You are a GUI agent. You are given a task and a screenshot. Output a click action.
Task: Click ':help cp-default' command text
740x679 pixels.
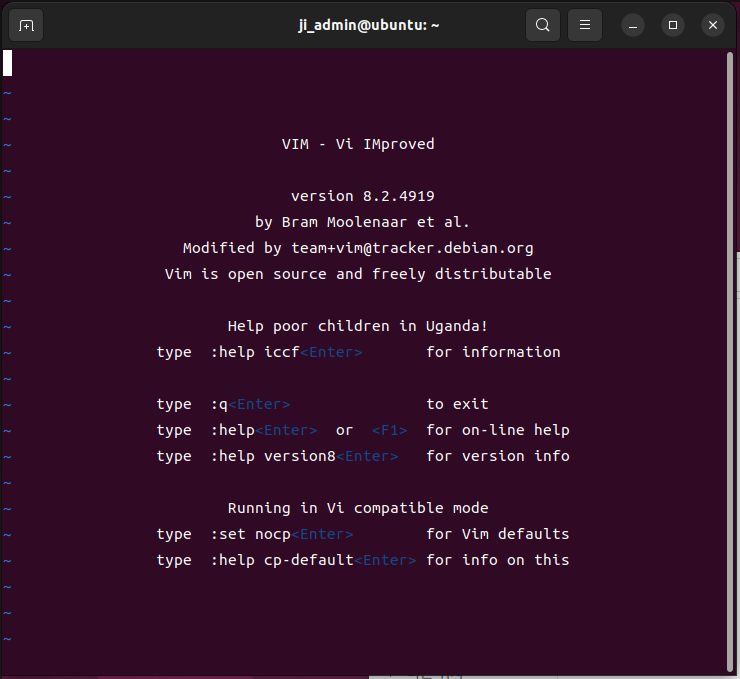pos(282,560)
